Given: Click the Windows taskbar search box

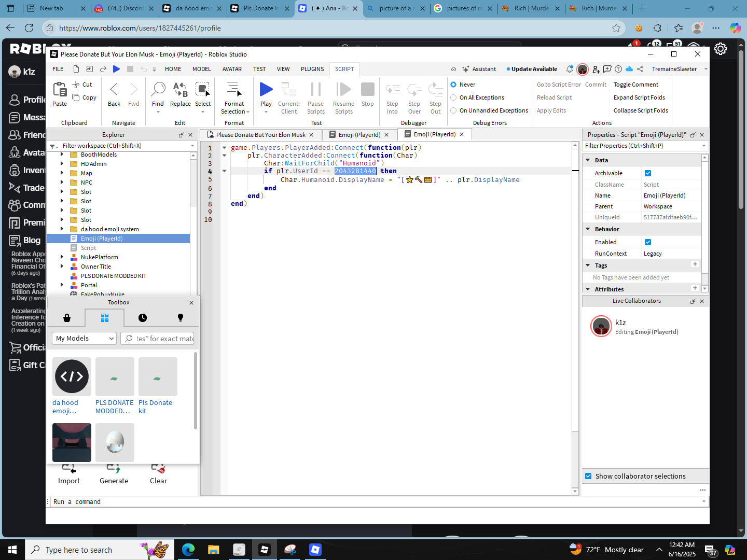Looking at the screenshot, I should pos(100,550).
